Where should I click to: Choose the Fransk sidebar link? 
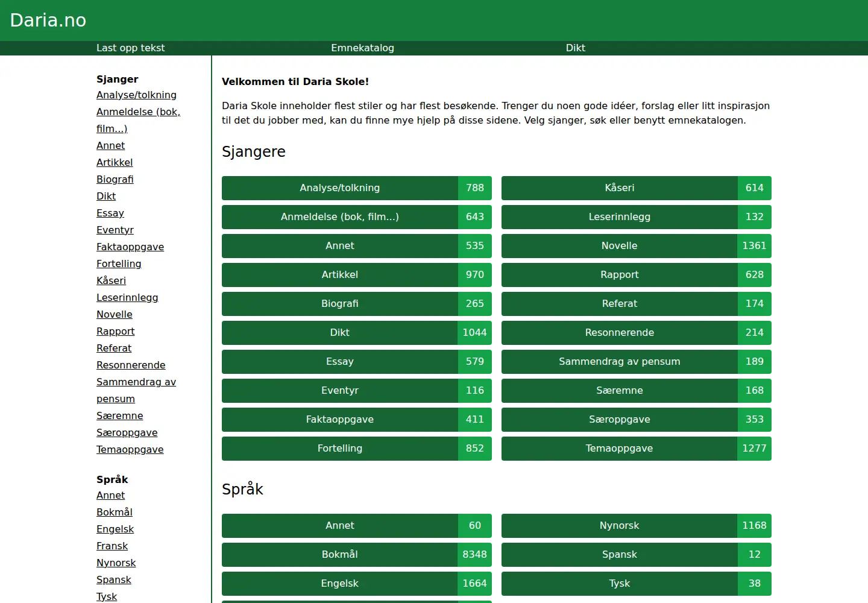(x=112, y=546)
